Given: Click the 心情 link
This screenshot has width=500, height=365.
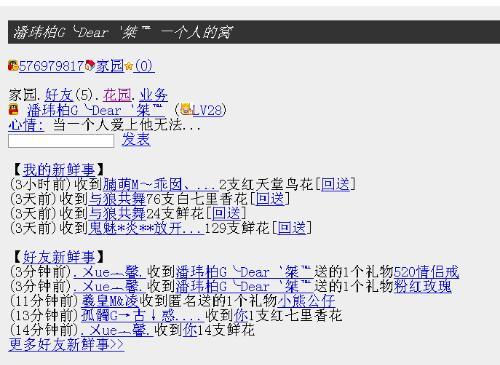Looking at the screenshot, I should [26, 125].
